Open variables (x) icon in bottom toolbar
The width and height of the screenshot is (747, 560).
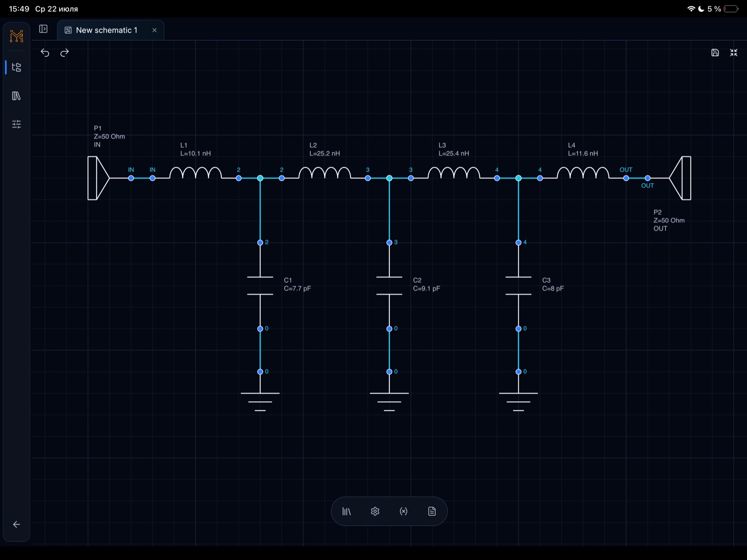[403, 511]
